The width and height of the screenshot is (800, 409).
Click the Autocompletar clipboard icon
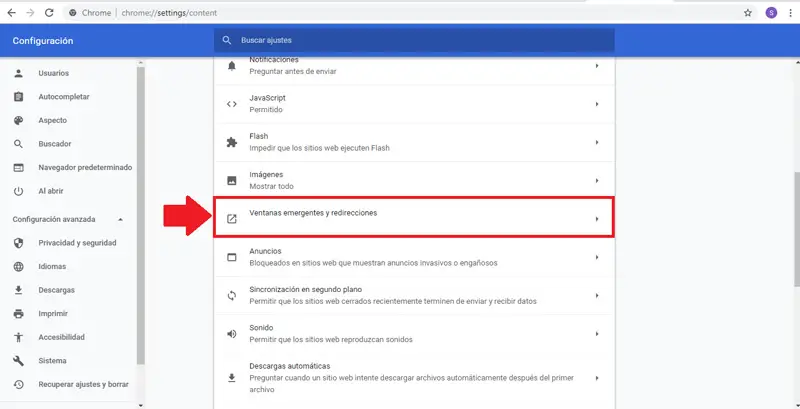pos(18,96)
